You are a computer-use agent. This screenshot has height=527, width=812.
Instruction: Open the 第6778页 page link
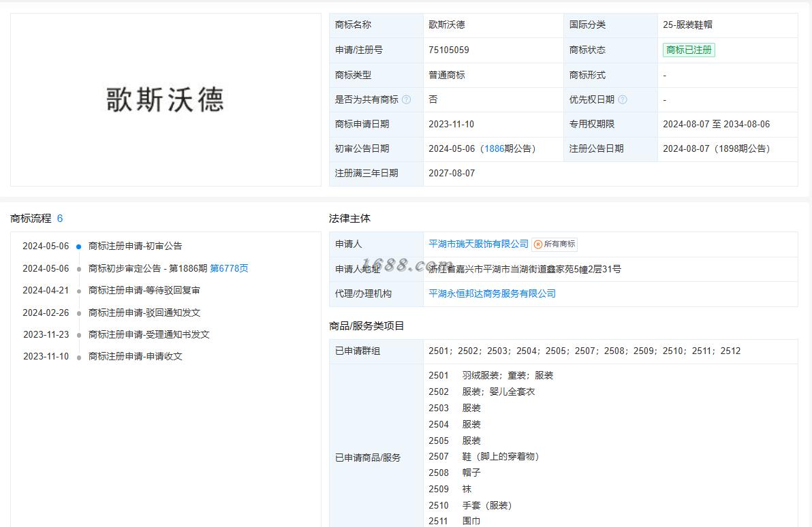229,268
